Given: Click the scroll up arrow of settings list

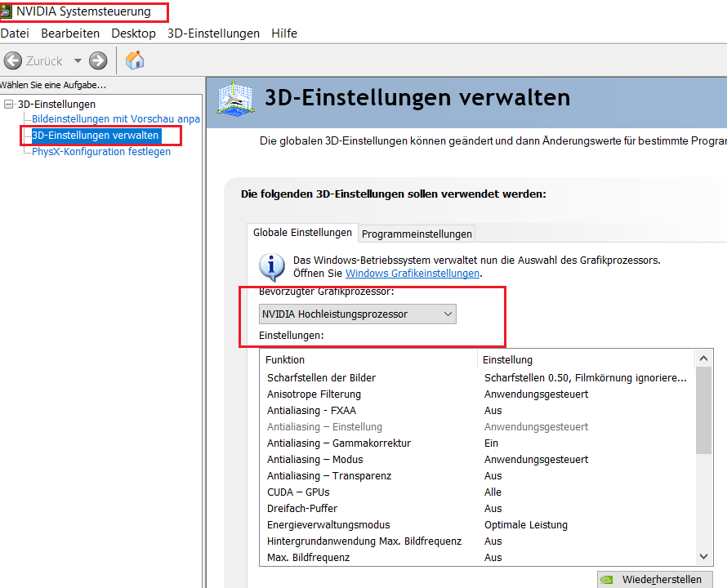Looking at the screenshot, I should tap(703, 359).
